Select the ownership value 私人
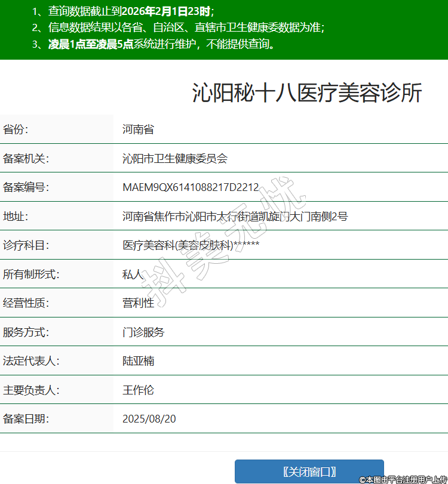 tap(133, 275)
